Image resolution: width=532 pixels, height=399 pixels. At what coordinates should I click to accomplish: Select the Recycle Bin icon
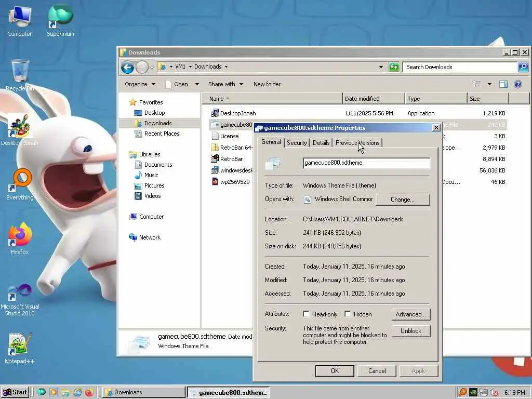pyautogui.click(x=20, y=75)
